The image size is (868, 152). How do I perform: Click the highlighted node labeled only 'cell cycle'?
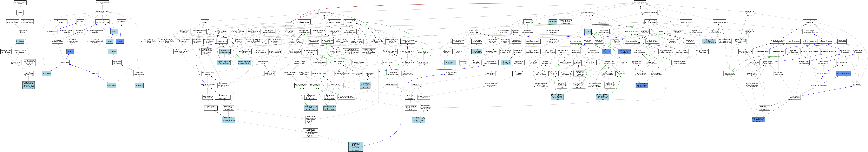coord(588,31)
